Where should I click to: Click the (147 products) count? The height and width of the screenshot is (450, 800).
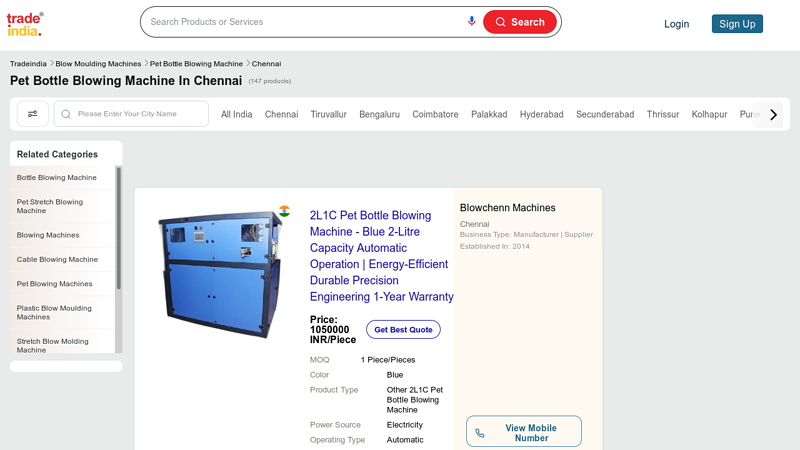270,81
